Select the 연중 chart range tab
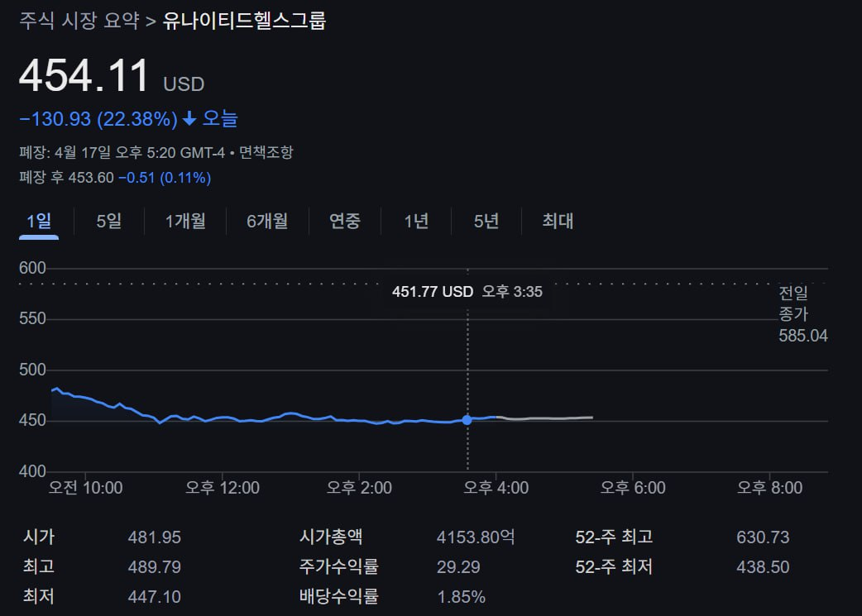Image resolution: width=862 pixels, height=616 pixels. [x=345, y=222]
